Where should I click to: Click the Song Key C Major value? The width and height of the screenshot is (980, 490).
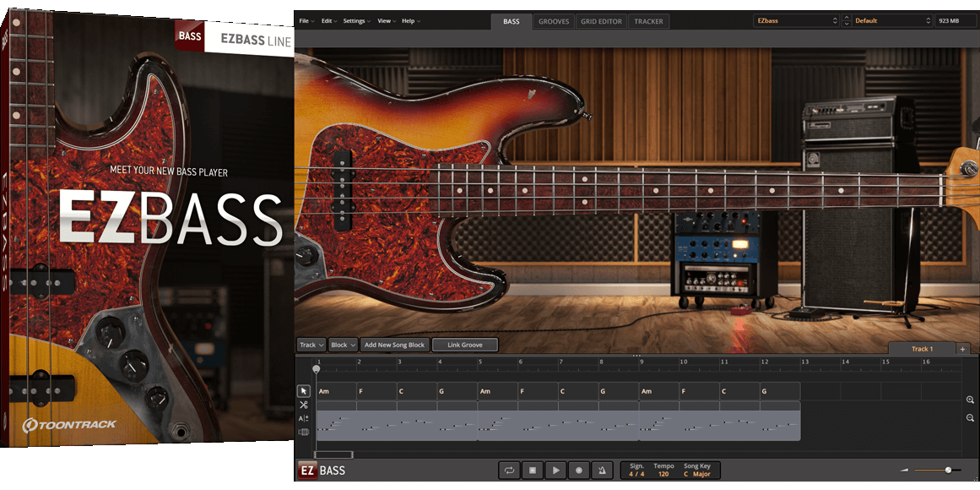pos(697,474)
